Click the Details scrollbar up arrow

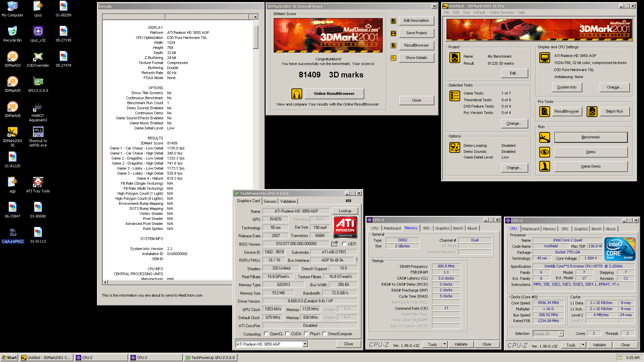(x=255, y=17)
